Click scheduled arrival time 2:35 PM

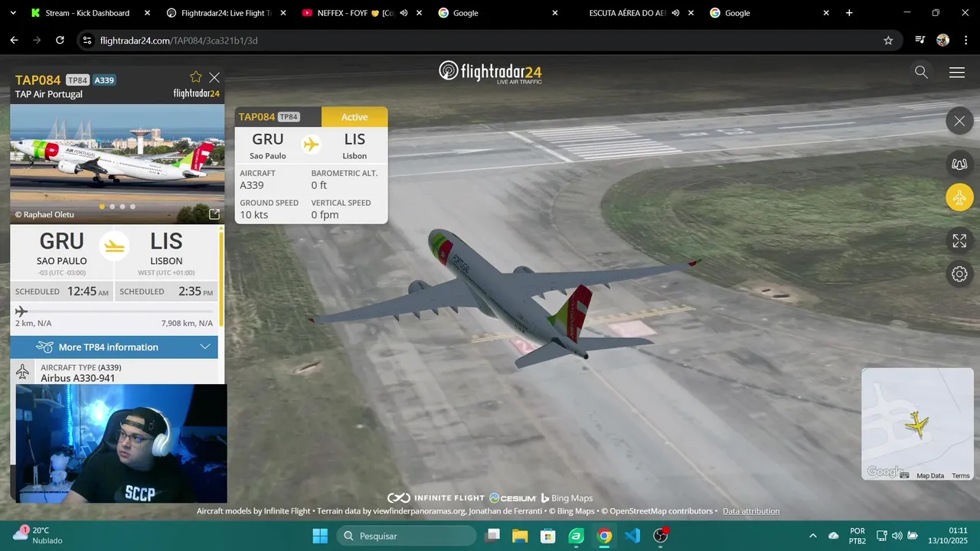[x=196, y=292]
